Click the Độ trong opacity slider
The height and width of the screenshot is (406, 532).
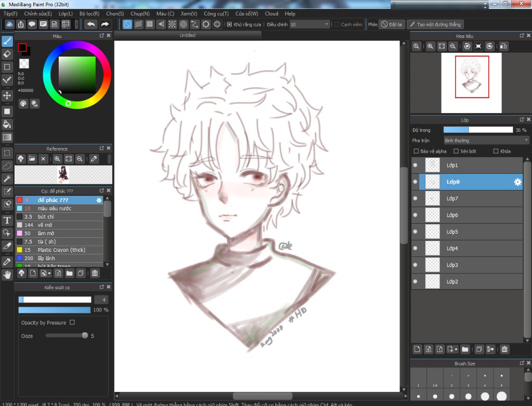478,130
